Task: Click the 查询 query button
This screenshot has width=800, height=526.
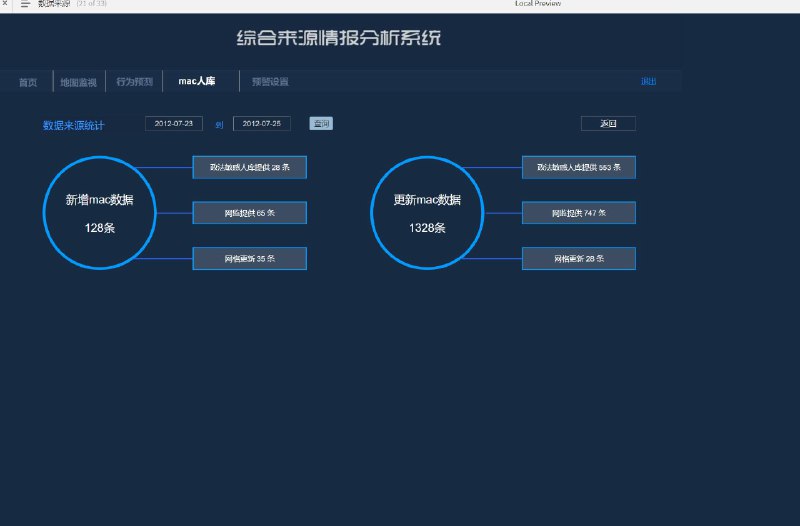Action: (321, 123)
